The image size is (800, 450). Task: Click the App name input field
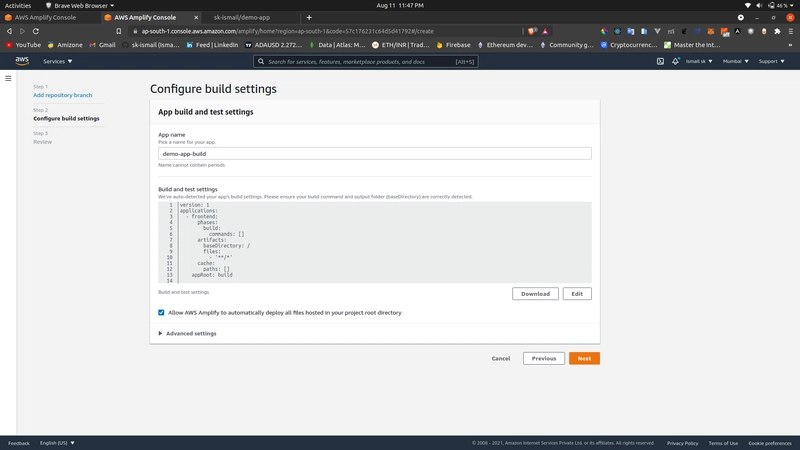(x=374, y=154)
